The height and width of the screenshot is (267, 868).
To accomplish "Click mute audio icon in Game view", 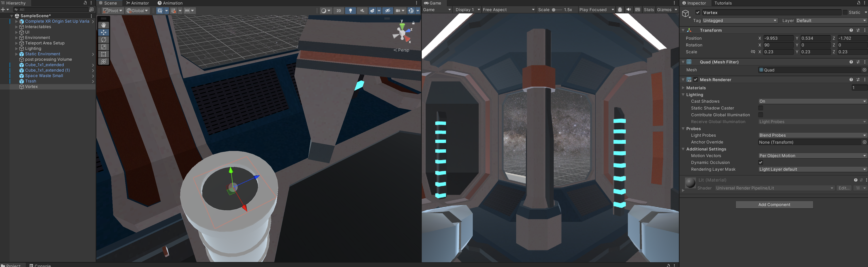I will click(628, 10).
